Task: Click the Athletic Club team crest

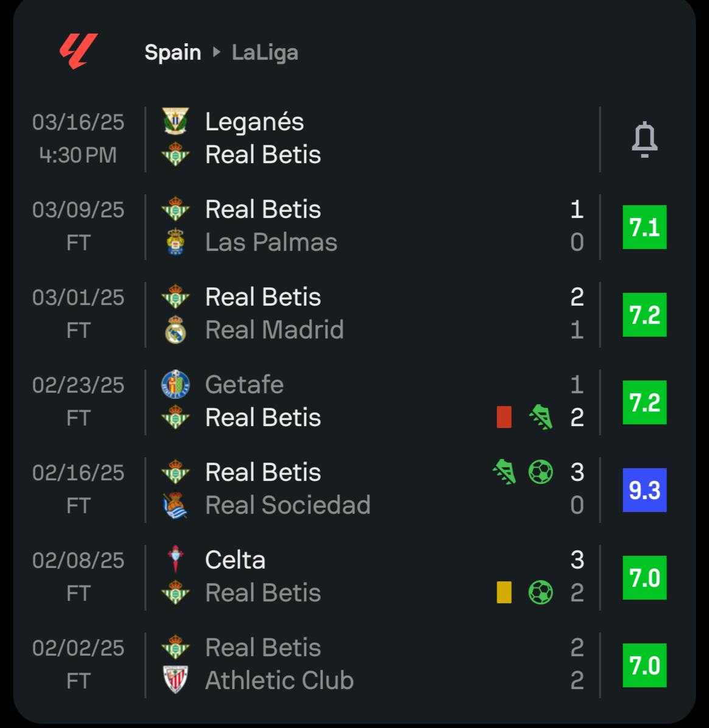Action: click(x=175, y=681)
